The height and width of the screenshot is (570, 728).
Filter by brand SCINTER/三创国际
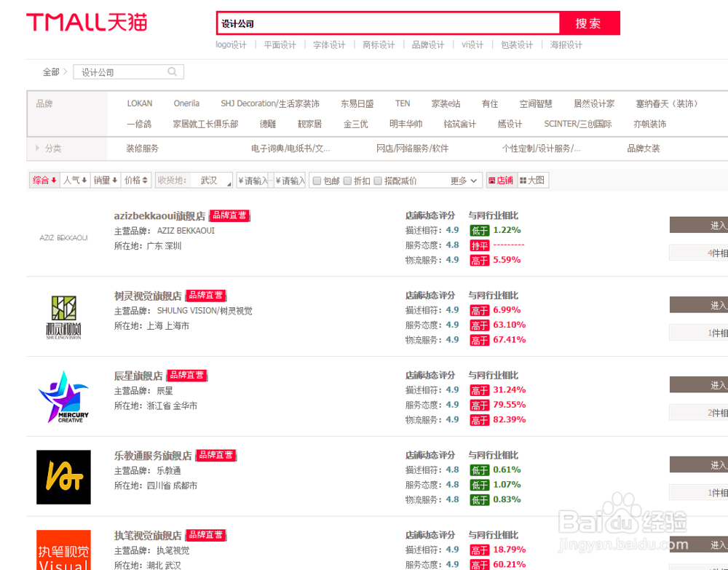click(x=578, y=124)
